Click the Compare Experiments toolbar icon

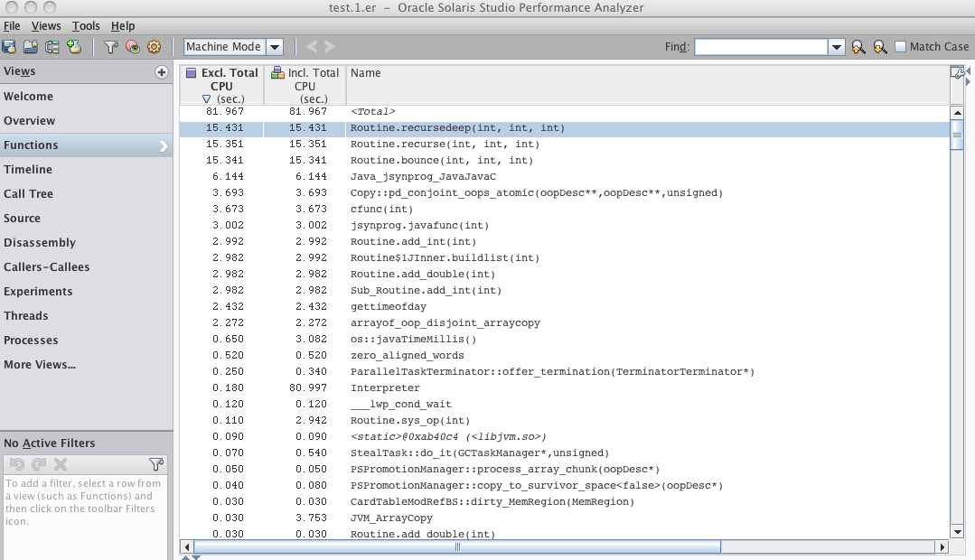pyautogui.click(x=52, y=47)
